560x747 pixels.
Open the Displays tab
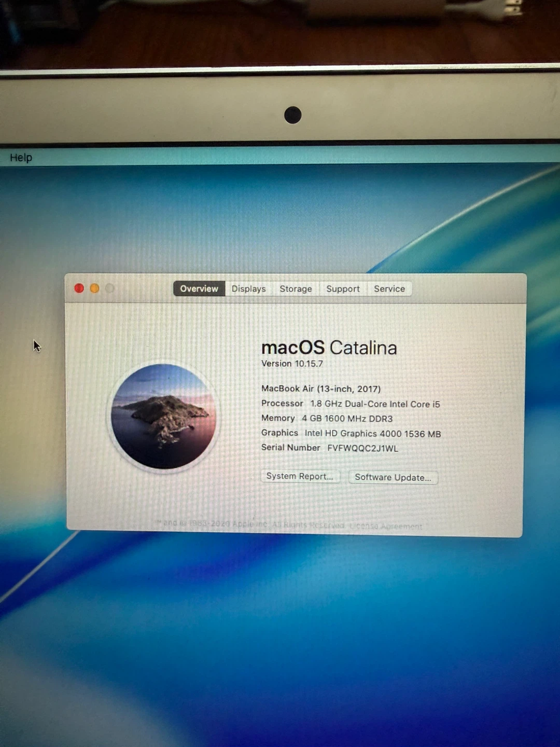tap(248, 289)
